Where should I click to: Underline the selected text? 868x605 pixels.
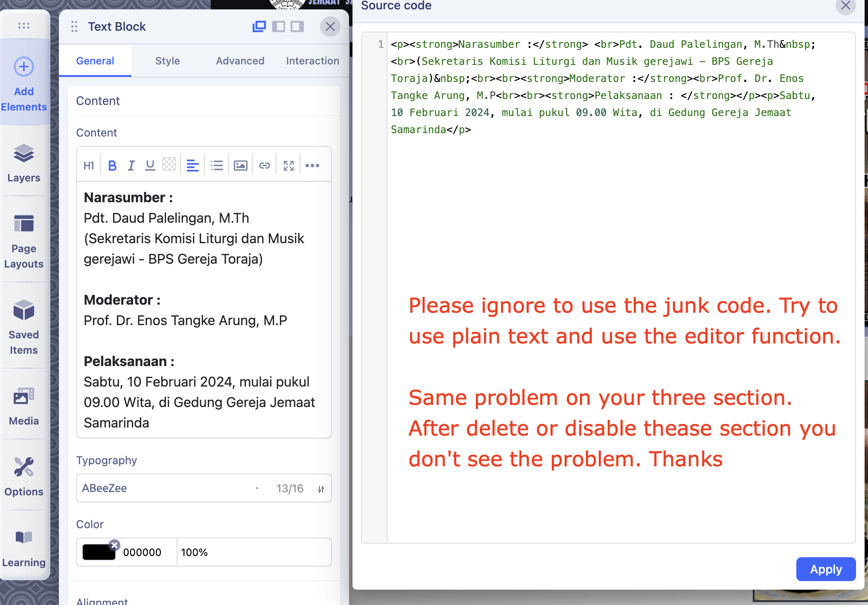(150, 165)
